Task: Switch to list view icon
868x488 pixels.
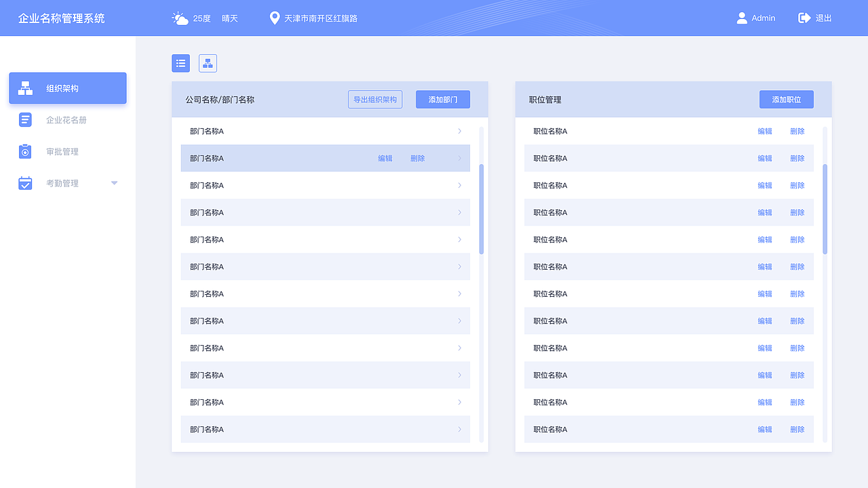Action: click(180, 63)
